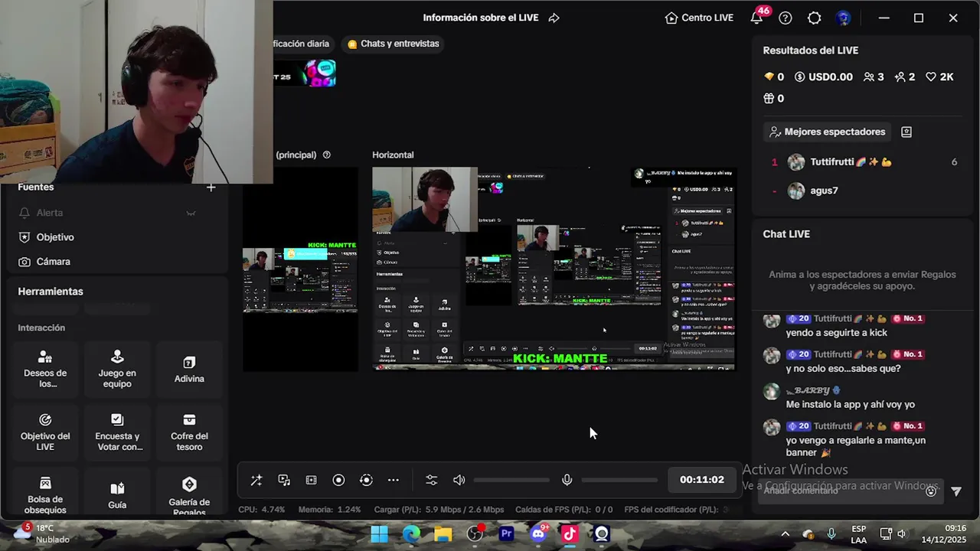Adjust the speaker volume slider
This screenshot has height=551, width=980.
pos(511,480)
